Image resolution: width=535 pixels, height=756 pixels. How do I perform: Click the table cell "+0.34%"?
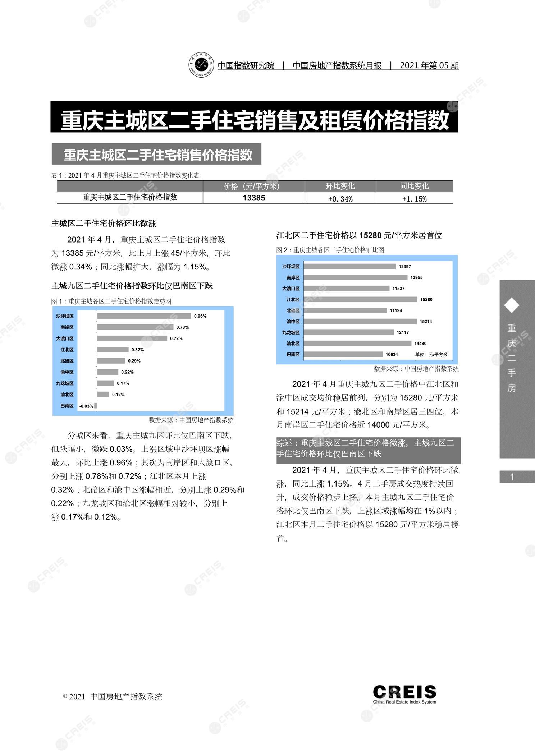click(340, 199)
